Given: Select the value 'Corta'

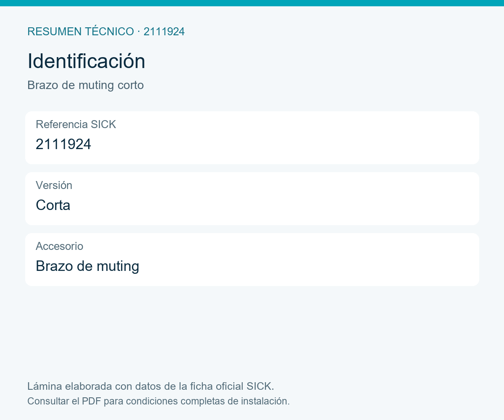Looking at the screenshot, I should coord(53,205).
